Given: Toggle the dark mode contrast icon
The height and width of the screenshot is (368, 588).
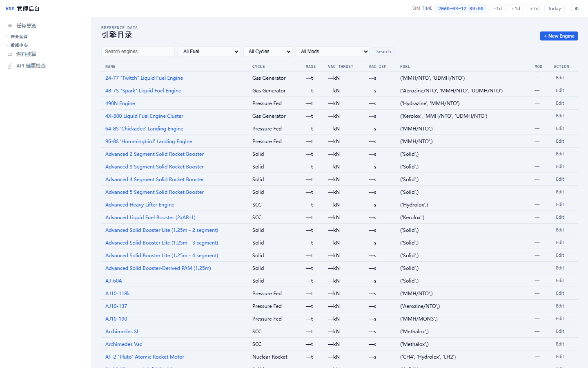Looking at the screenshot, I should pos(577,9).
